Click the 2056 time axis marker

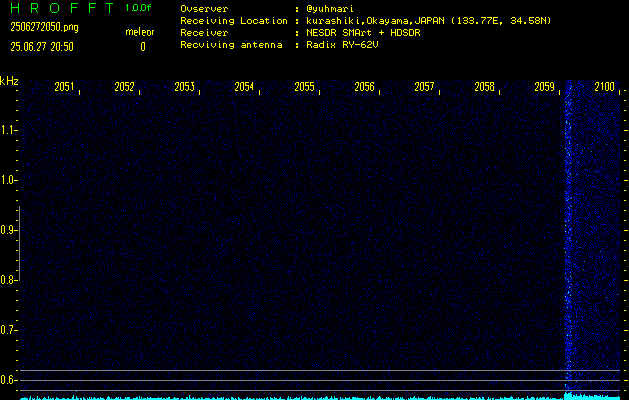pyautogui.click(x=365, y=87)
